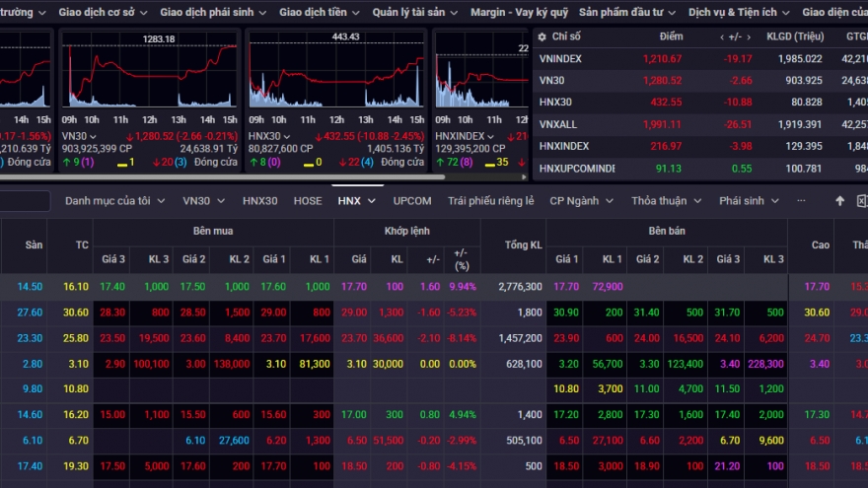Select the VNINDEX row in index table
Viewport: 868px width, 488px height.
click(560, 58)
